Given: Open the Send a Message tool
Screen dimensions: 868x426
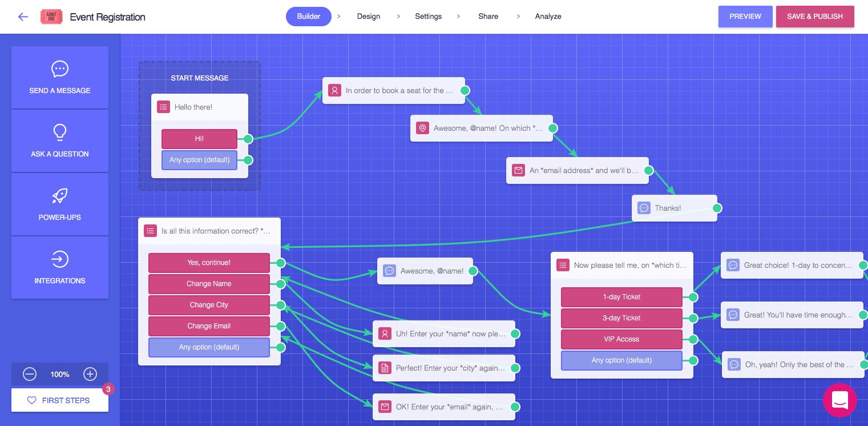Looking at the screenshot, I should [60, 78].
